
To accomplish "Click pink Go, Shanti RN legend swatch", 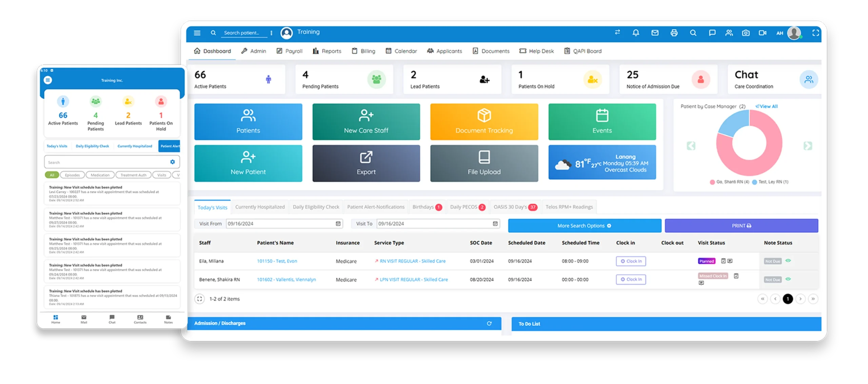I will coord(712,182).
